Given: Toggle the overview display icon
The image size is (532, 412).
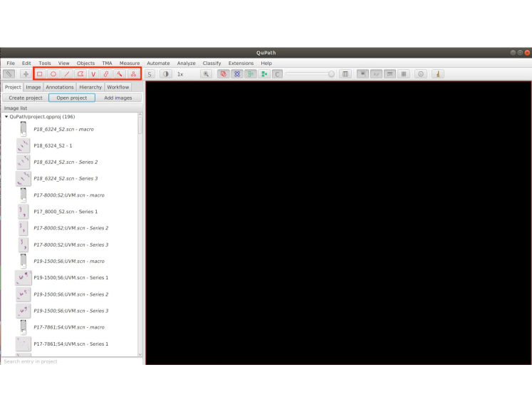Looking at the screenshot, I should pyautogui.click(x=363, y=74).
